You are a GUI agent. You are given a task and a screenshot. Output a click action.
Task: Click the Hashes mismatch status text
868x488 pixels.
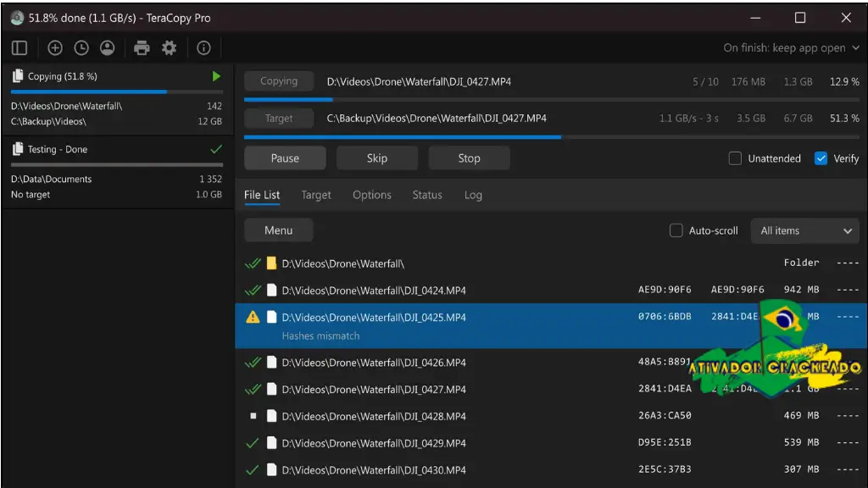click(320, 335)
